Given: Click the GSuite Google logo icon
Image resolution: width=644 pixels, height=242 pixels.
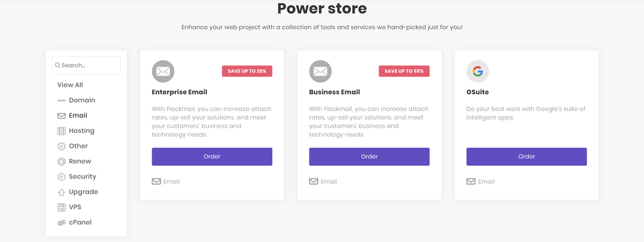Looking at the screenshot, I should point(478,72).
